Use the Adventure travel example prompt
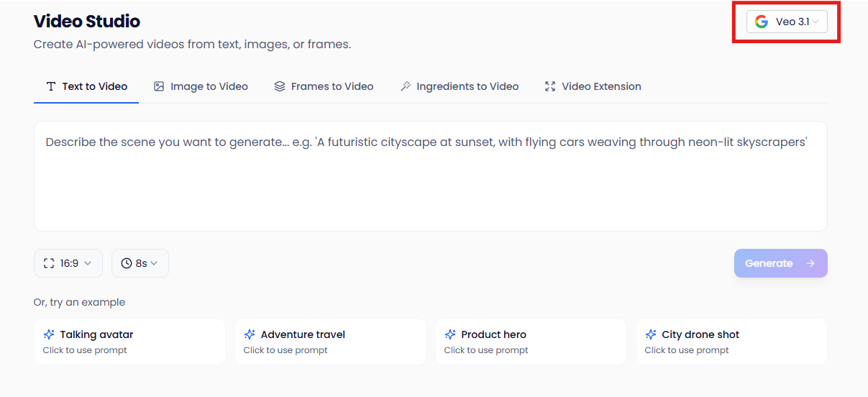The image size is (868, 397). pos(326,342)
